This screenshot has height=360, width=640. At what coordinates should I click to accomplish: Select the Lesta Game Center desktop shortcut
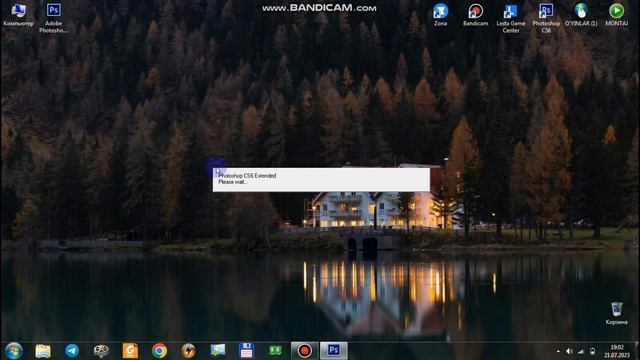coord(511,18)
